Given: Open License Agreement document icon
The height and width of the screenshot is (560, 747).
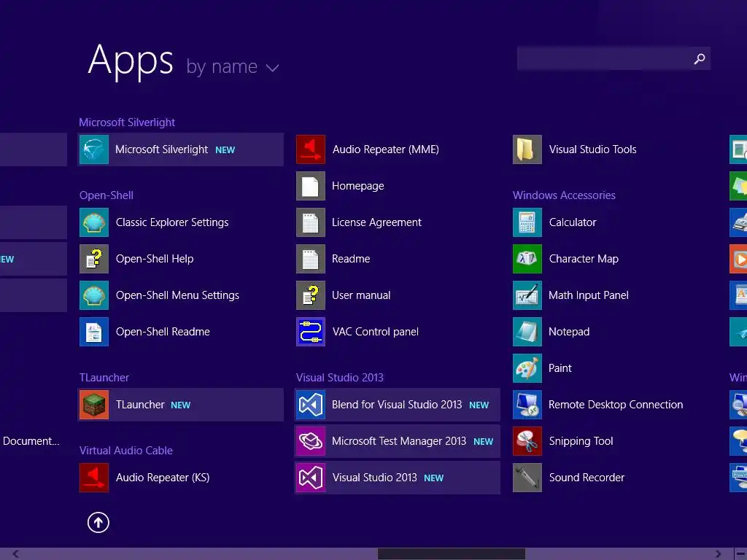Looking at the screenshot, I should click(x=311, y=222).
